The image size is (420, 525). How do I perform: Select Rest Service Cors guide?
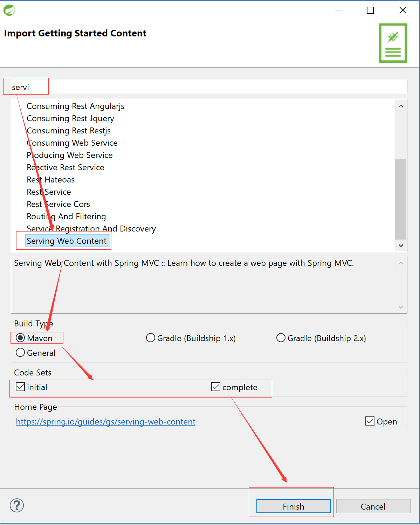58,204
